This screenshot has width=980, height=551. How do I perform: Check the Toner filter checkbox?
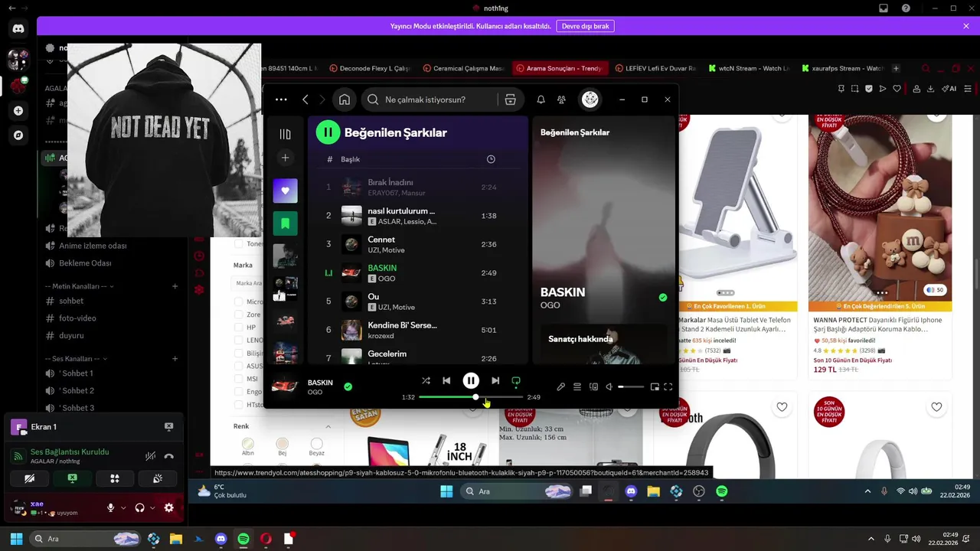pyautogui.click(x=238, y=244)
